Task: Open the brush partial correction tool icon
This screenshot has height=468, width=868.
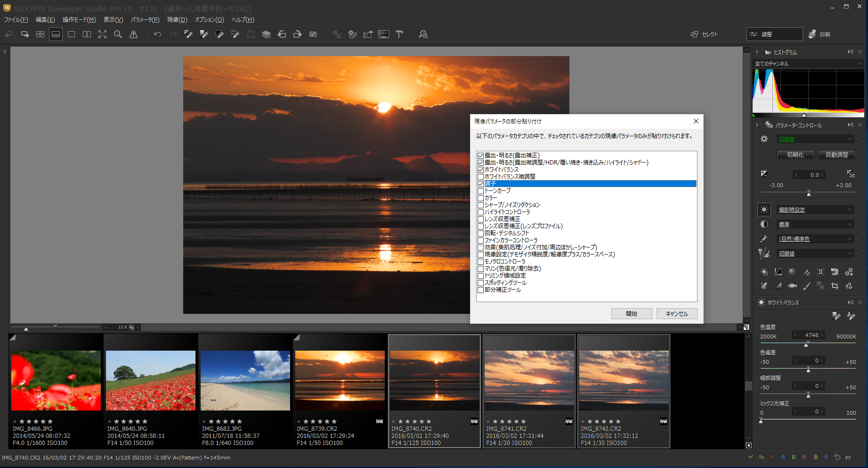Action: click(806, 286)
